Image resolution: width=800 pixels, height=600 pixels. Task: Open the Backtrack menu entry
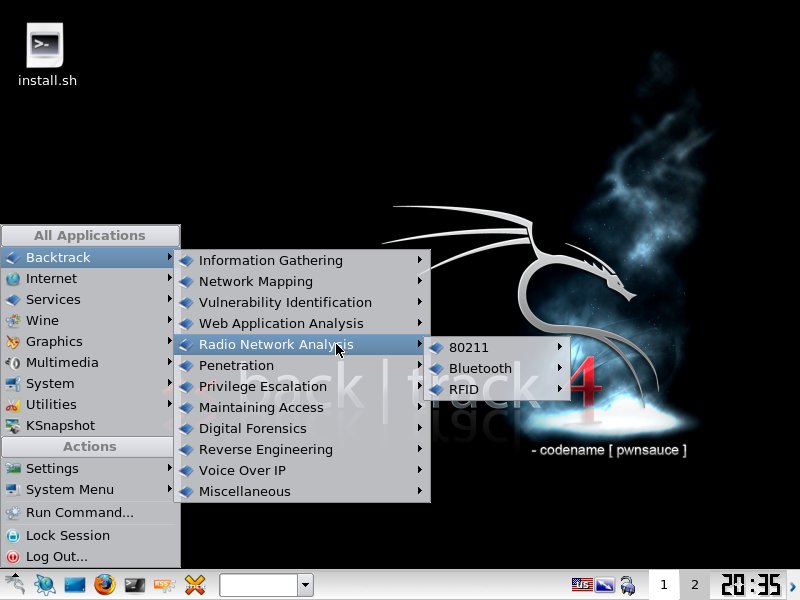[88, 258]
